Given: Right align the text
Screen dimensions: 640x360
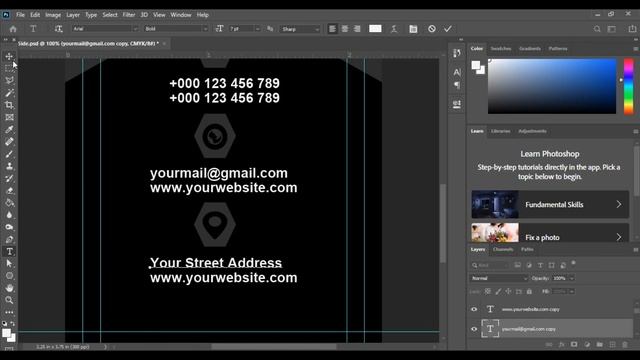Looking at the screenshot, I should (x=357, y=29).
